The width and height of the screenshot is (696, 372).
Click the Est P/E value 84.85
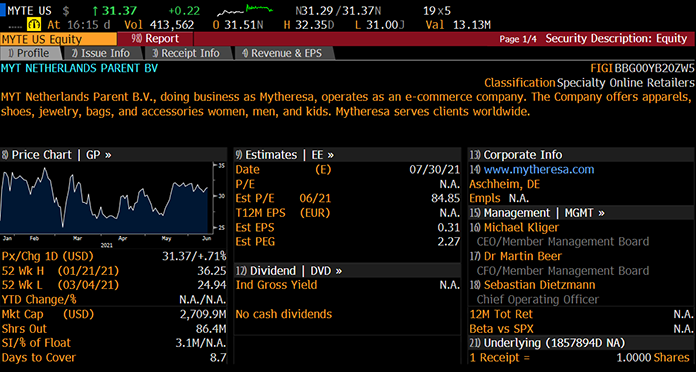(445, 198)
